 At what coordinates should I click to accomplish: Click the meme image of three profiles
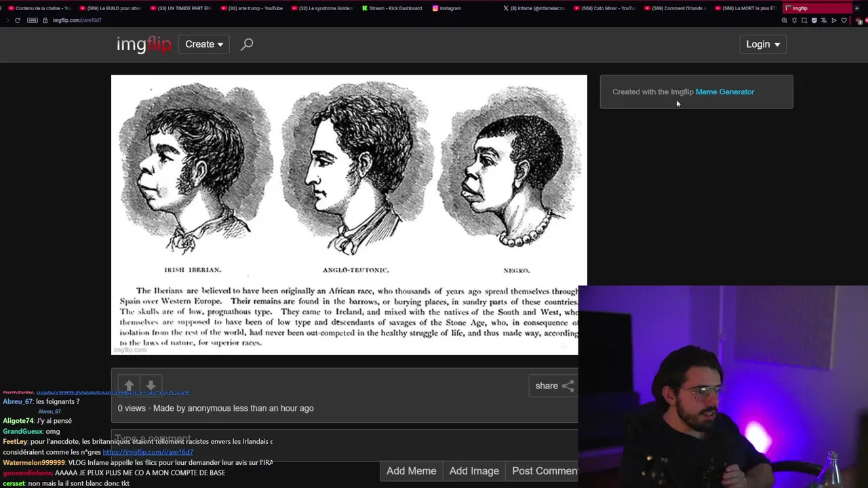349,215
